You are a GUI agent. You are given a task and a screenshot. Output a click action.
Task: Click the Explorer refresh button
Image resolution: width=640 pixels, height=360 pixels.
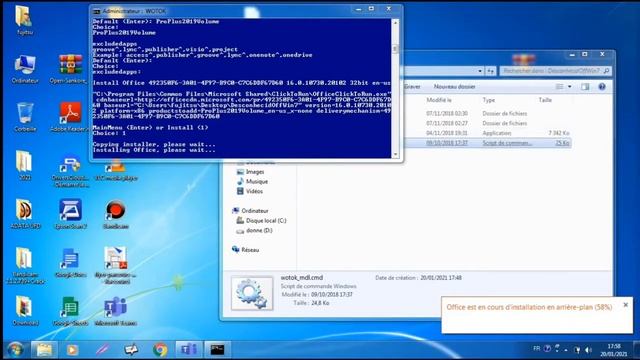[x=490, y=71]
